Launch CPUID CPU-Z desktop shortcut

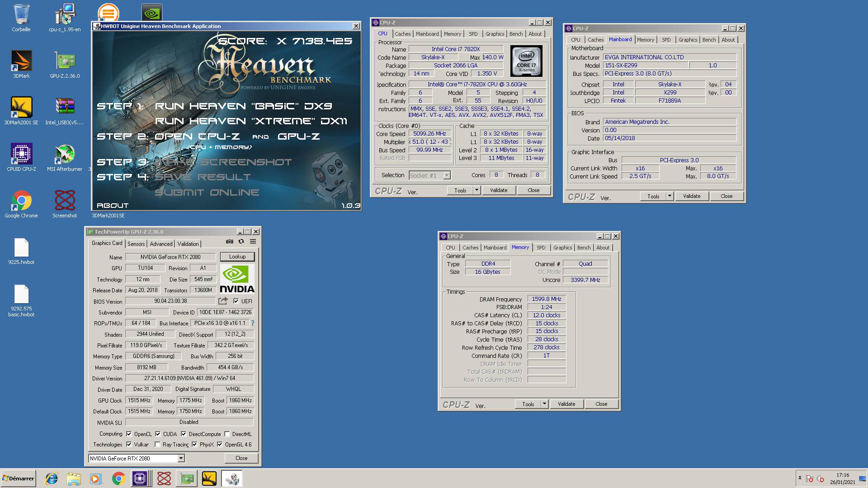click(21, 158)
